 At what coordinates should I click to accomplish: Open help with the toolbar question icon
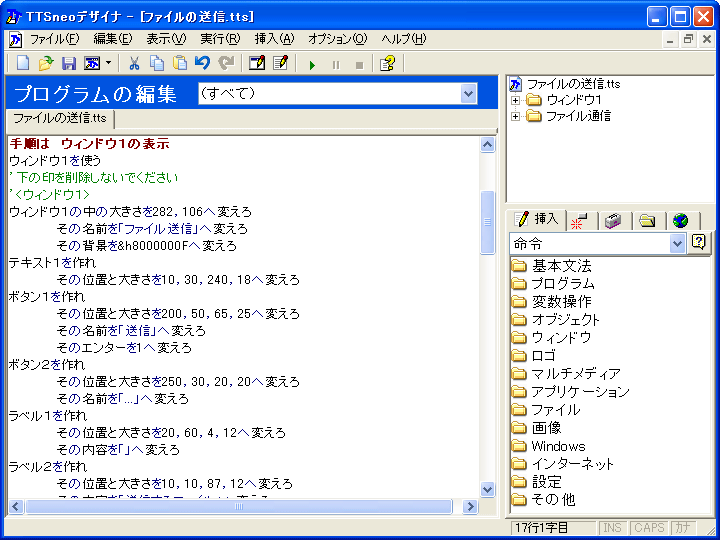point(388,63)
